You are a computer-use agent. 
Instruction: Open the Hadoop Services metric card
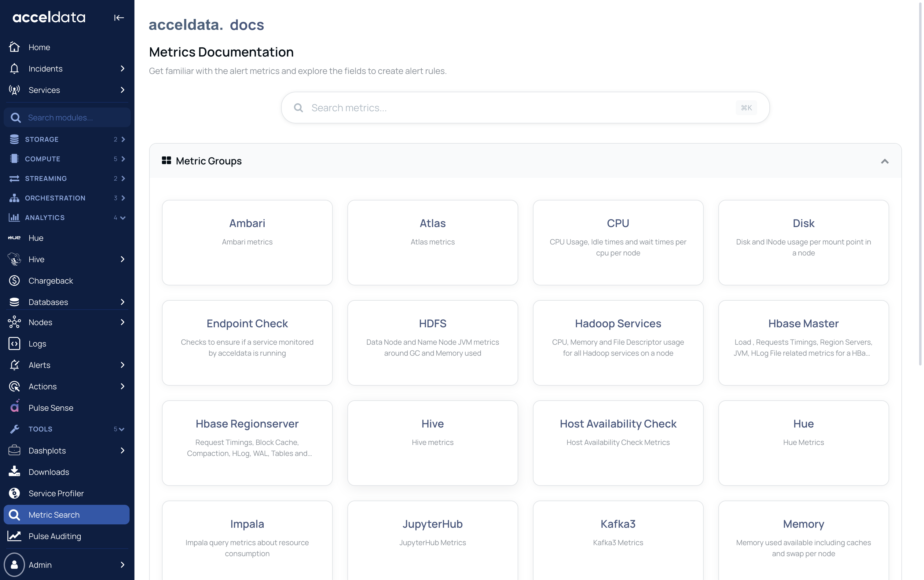coord(618,343)
